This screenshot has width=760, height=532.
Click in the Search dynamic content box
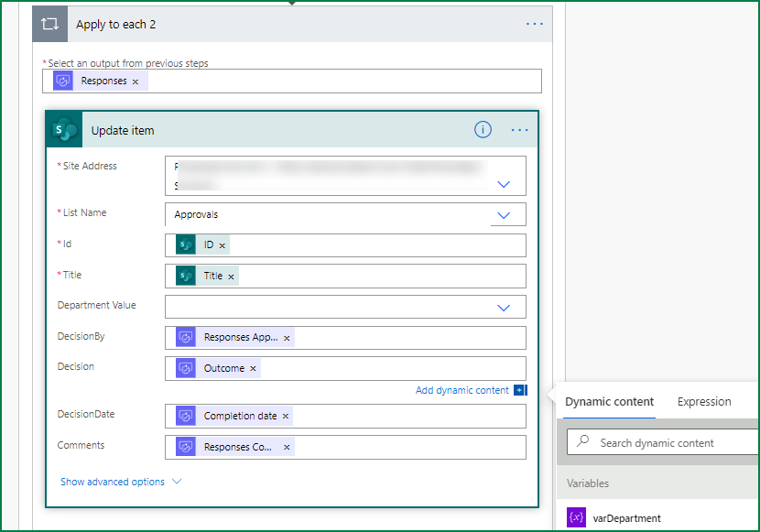(x=662, y=442)
